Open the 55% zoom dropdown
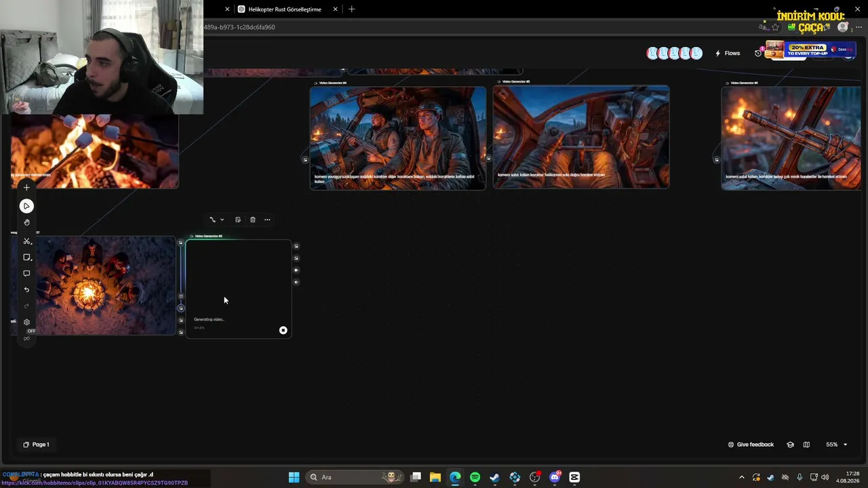 coord(836,445)
